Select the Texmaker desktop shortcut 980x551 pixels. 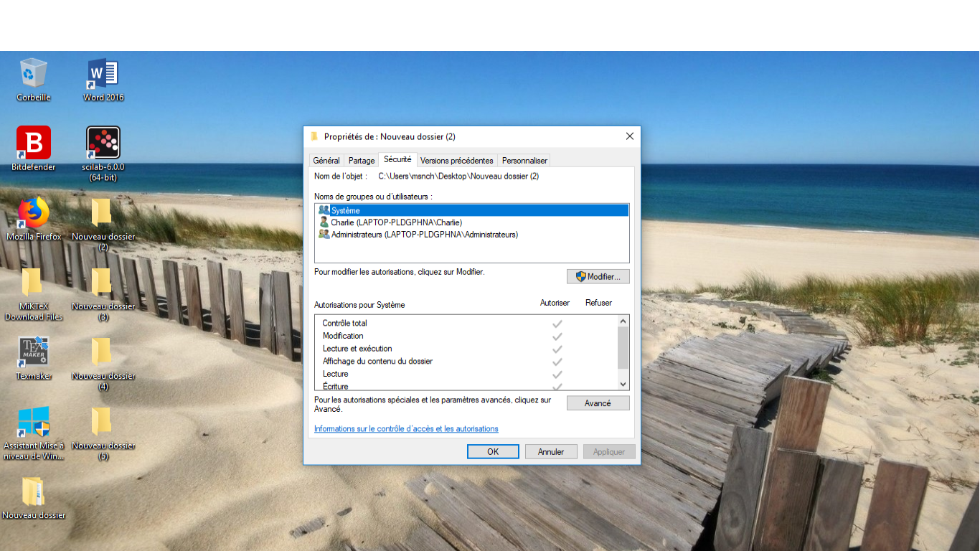[x=33, y=358]
